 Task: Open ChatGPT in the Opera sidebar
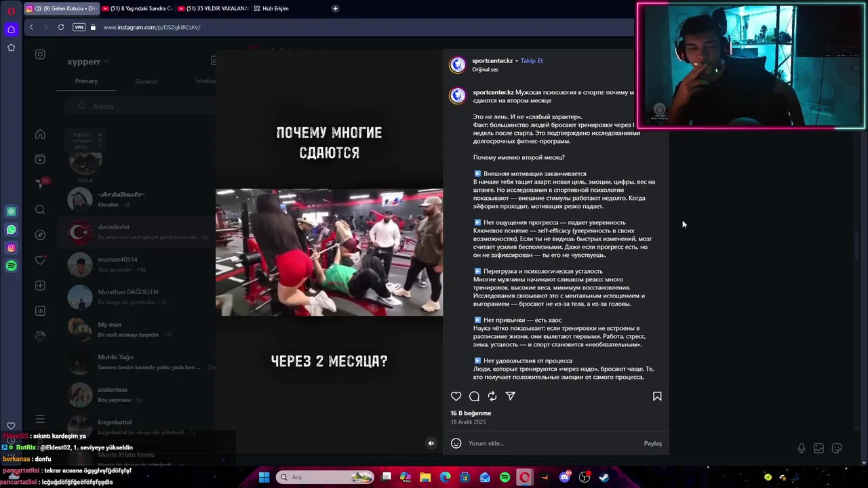[x=11, y=211]
